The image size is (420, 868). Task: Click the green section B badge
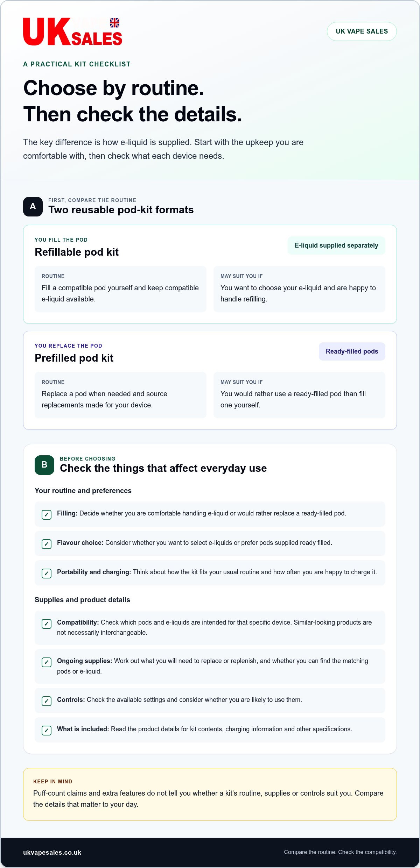click(44, 465)
